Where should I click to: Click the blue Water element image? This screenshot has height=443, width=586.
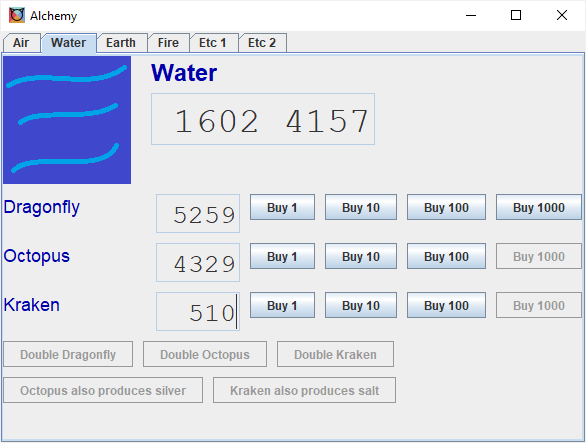coord(67,120)
